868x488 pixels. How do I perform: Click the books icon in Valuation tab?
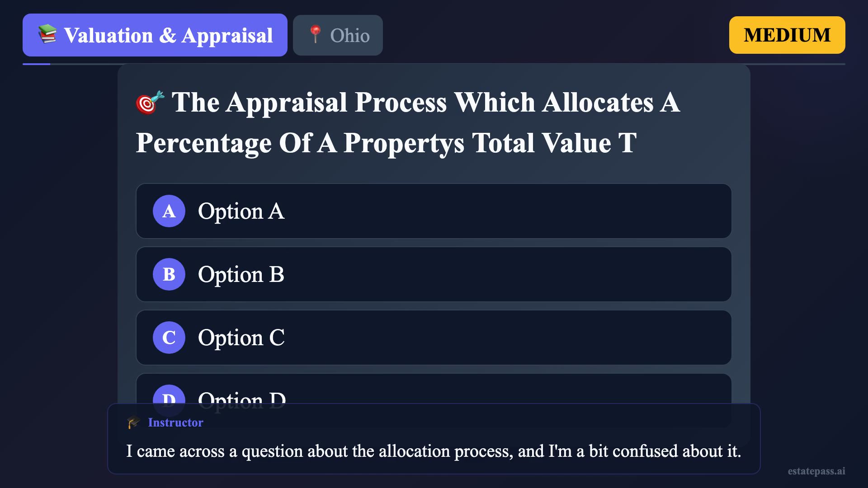[x=47, y=35]
